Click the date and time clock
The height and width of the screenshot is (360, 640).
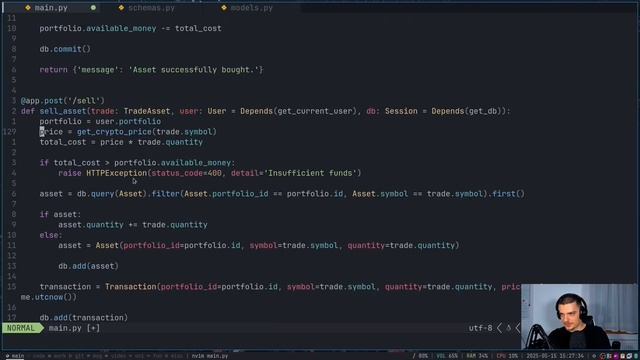[x=555, y=356]
